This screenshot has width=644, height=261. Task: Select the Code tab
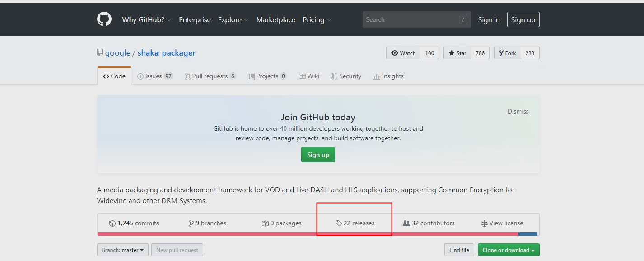[114, 76]
